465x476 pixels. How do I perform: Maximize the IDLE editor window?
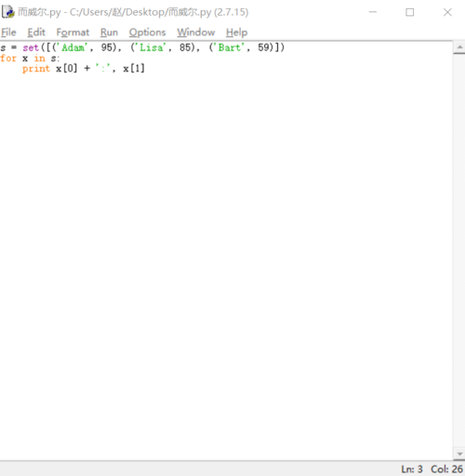(410, 12)
